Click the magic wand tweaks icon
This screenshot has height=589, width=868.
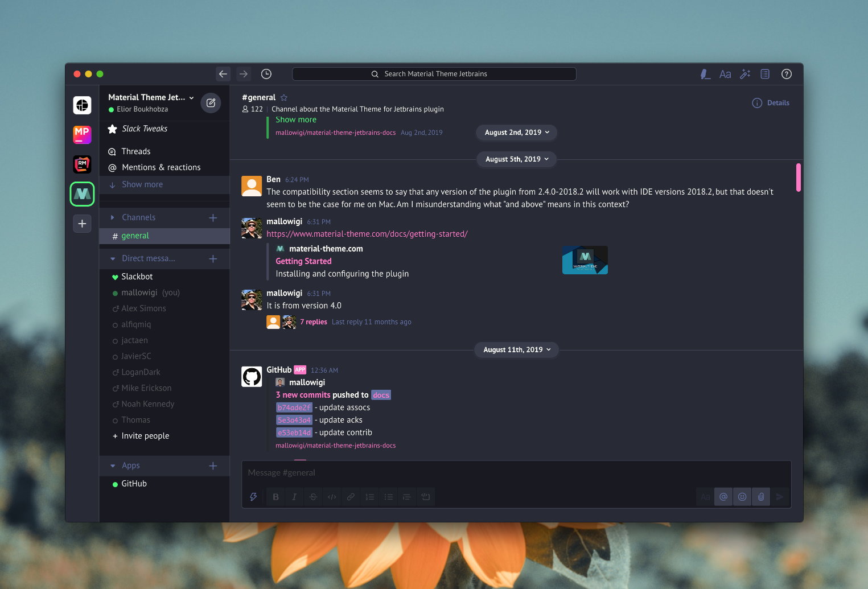pos(745,74)
